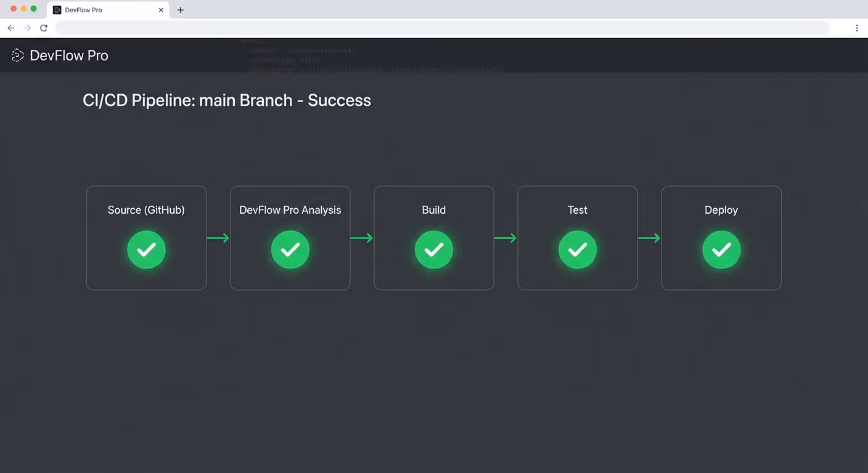Click arrow between Test and Deploy stages
The height and width of the screenshot is (473, 868).
(x=649, y=238)
